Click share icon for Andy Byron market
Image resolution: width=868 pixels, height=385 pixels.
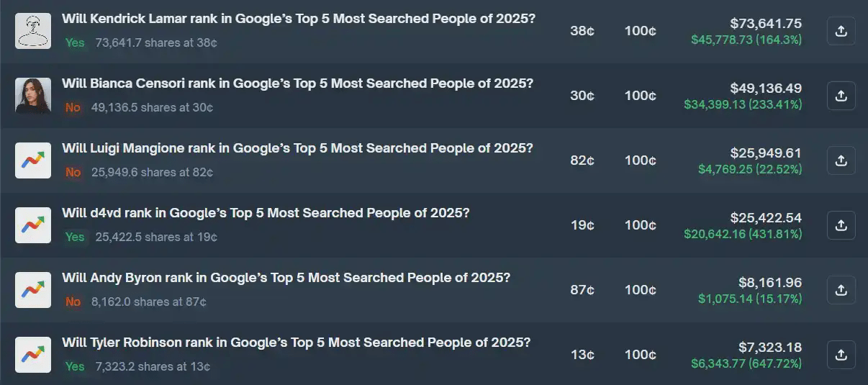tap(841, 290)
